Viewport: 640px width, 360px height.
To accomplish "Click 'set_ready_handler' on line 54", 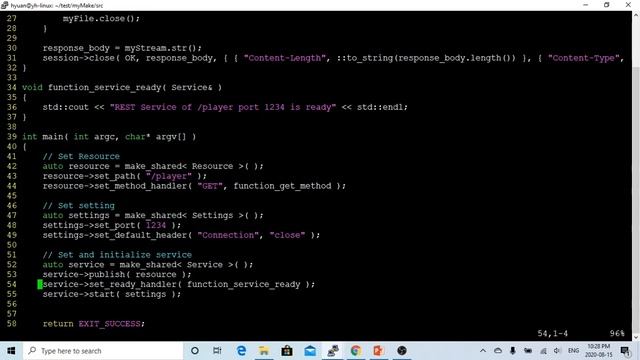I will (x=132, y=284).
